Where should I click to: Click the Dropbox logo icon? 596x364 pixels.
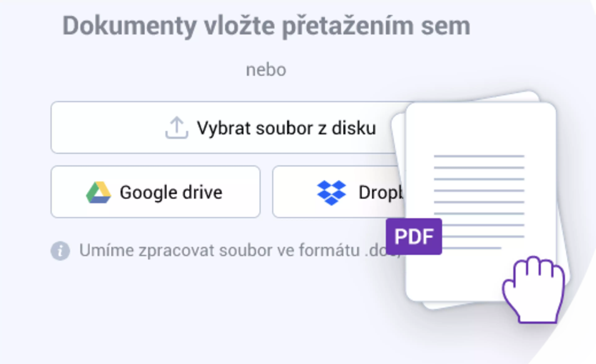point(331,193)
